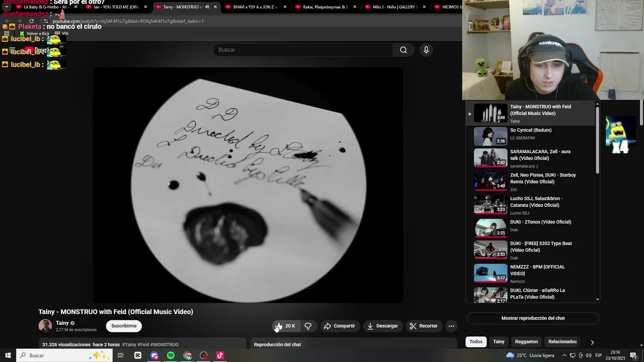Dislike the video with the thumbs-down icon

click(x=308, y=326)
